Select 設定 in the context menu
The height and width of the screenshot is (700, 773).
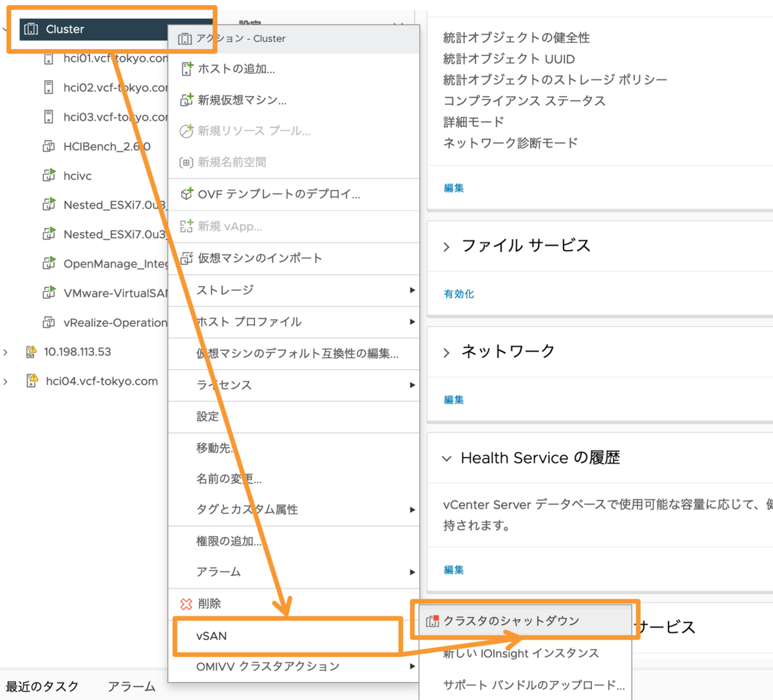(x=294, y=417)
